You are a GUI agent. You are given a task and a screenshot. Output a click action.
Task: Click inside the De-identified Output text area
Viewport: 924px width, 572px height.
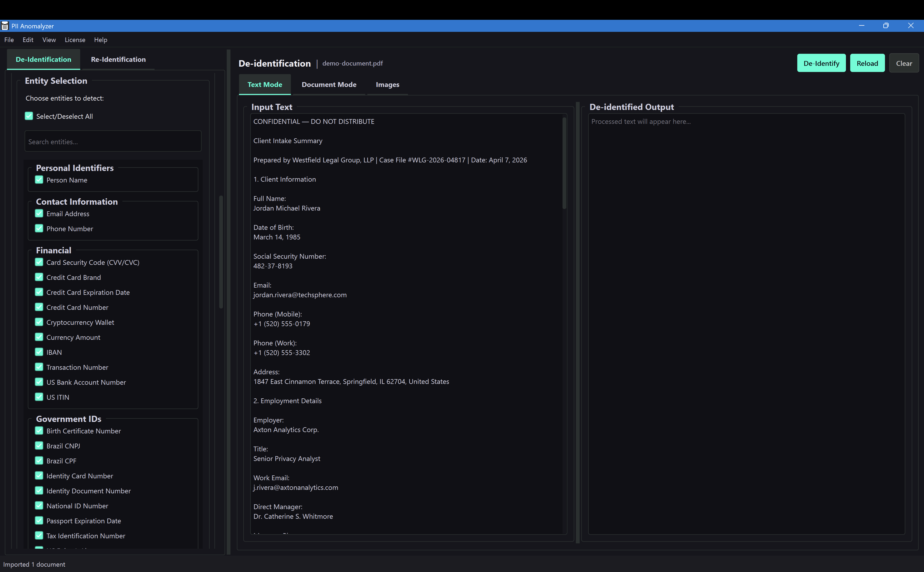coord(747,324)
